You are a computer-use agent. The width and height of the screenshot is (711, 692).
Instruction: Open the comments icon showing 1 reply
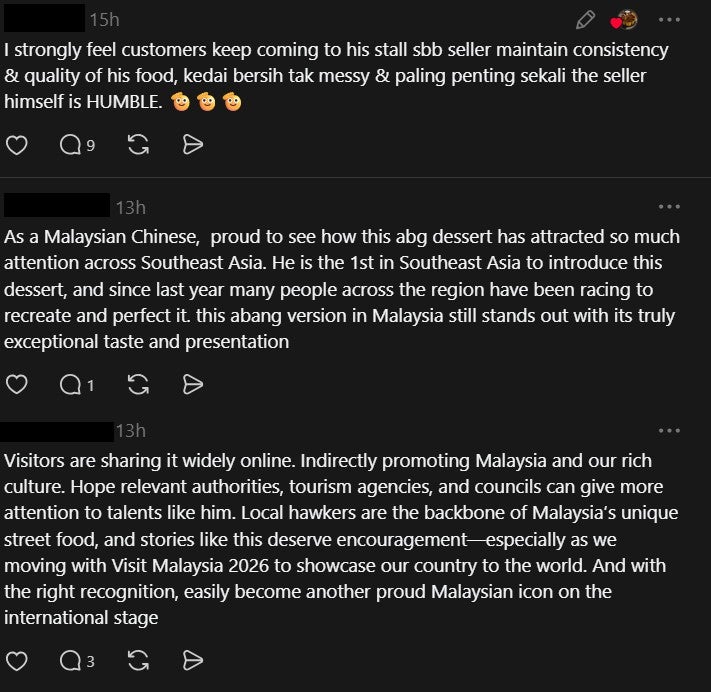tap(75, 384)
